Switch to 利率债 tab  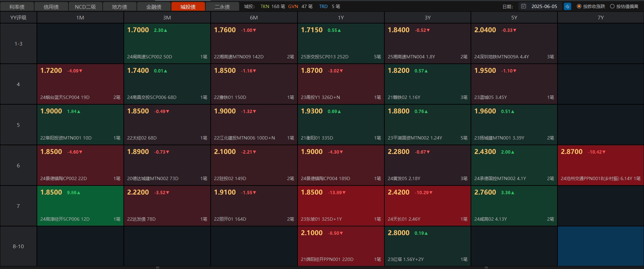coord(17,7)
